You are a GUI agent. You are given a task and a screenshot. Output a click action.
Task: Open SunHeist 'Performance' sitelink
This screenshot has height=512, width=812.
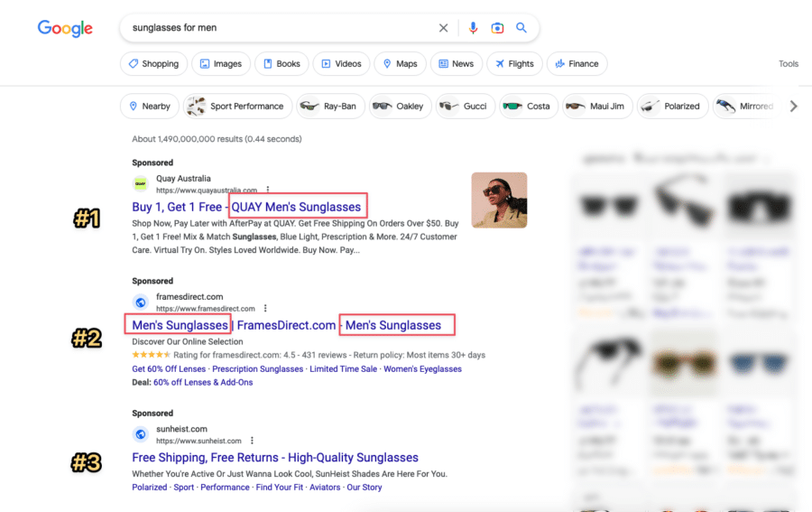point(225,487)
